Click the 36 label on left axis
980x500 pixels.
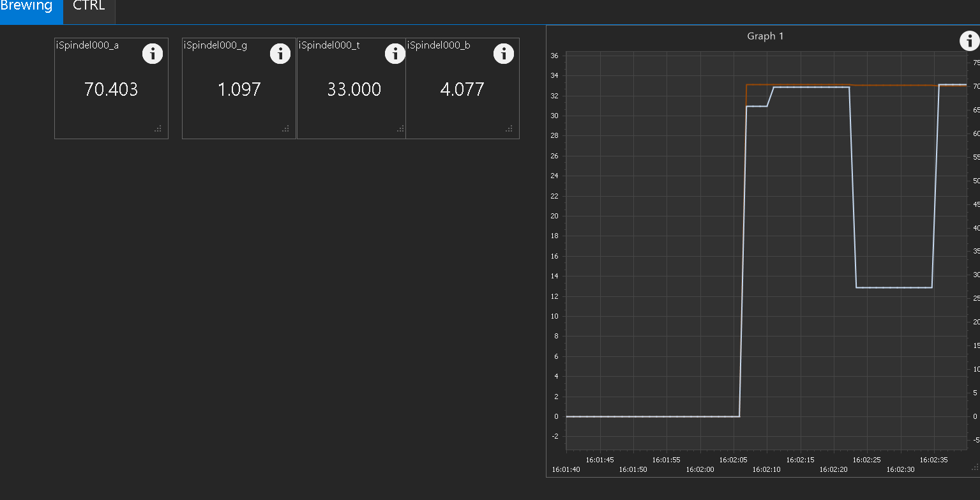pos(554,56)
